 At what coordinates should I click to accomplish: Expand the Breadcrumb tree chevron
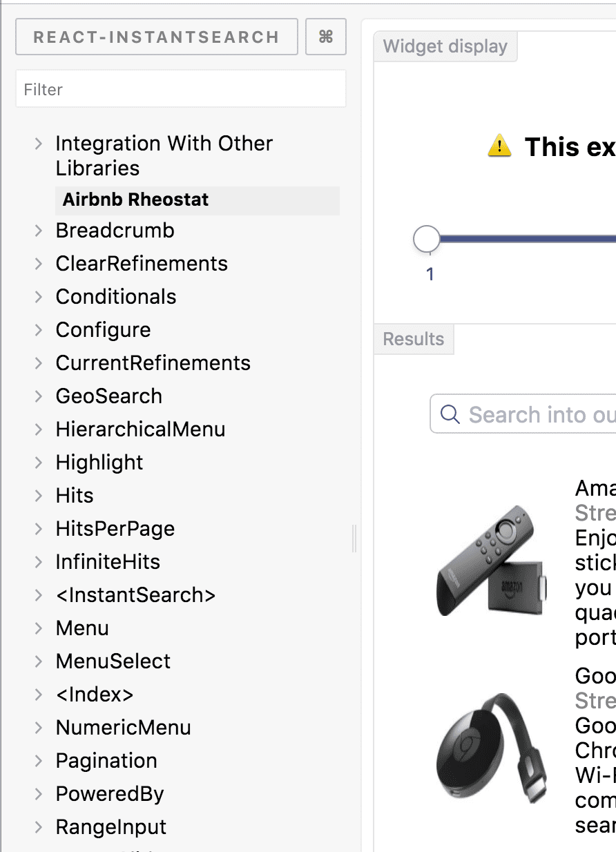pos(39,231)
